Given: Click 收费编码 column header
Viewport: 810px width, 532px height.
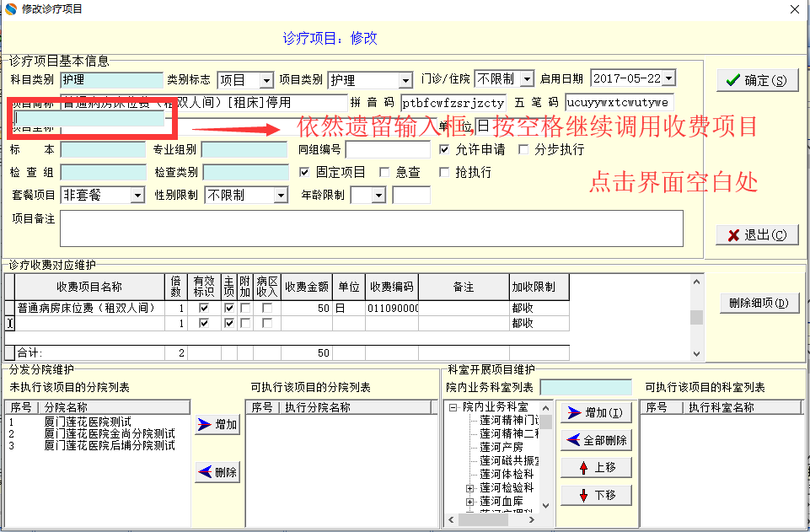Looking at the screenshot, I should (392, 287).
